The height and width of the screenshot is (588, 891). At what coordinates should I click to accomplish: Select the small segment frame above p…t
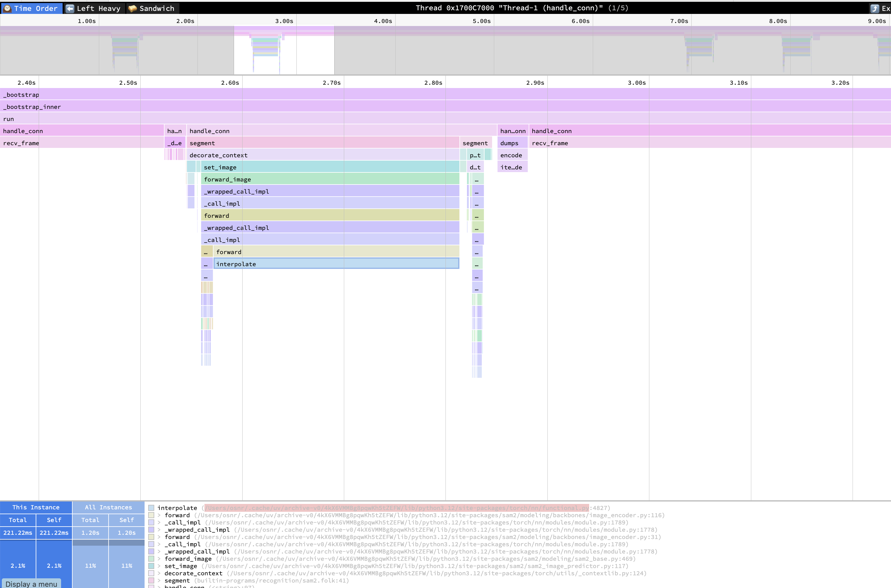click(x=475, y=143)
